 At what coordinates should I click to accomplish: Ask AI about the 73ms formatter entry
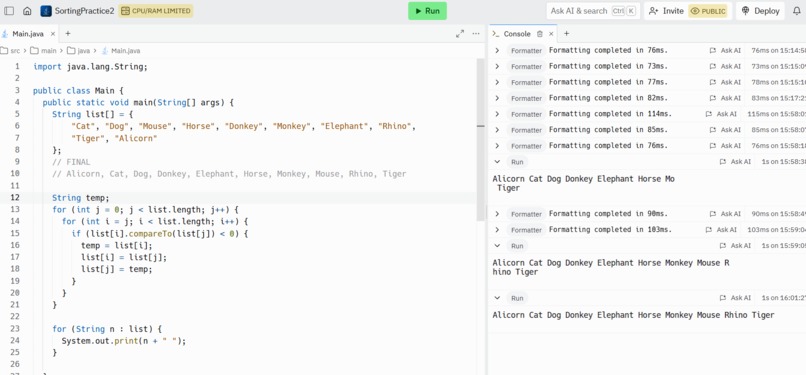(x=725, y=66)
